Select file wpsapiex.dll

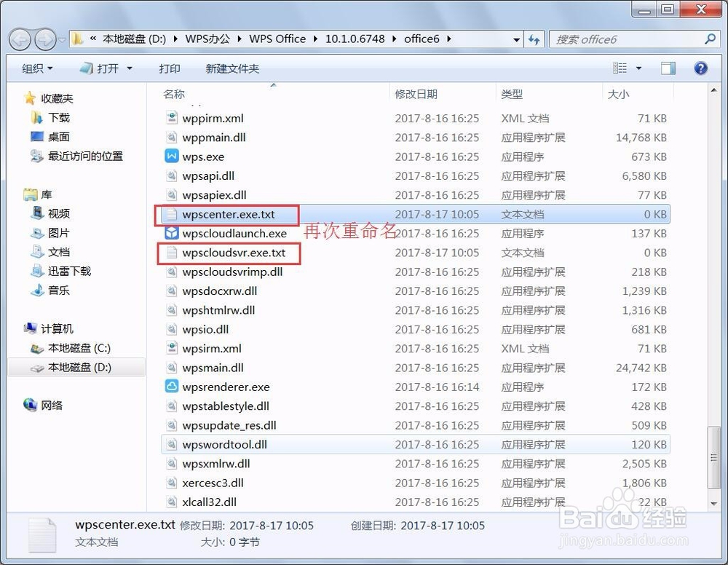416,195
